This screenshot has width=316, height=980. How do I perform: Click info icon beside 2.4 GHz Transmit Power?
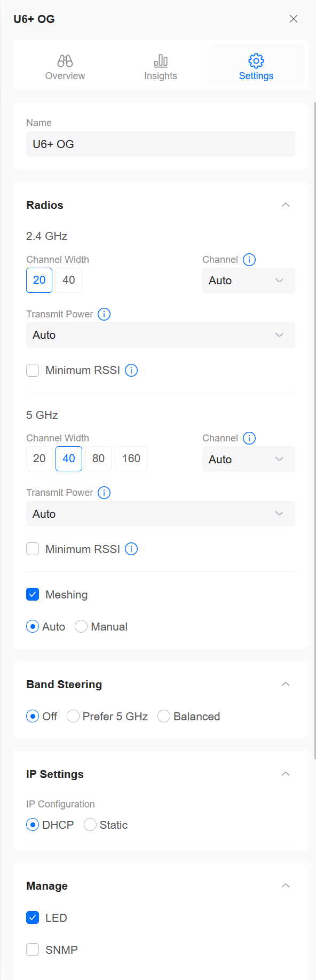[104, 314]
